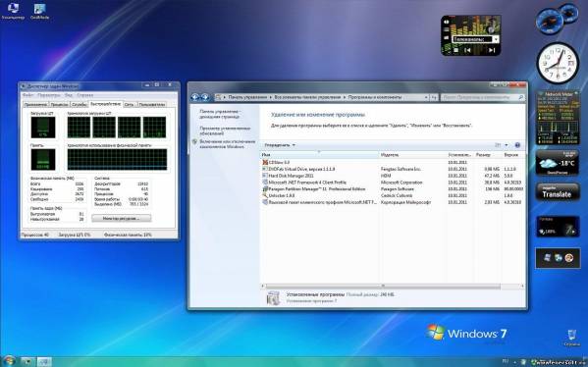
Task: Click the memory usage gauge in Task Manager
Action: [43, 159]
